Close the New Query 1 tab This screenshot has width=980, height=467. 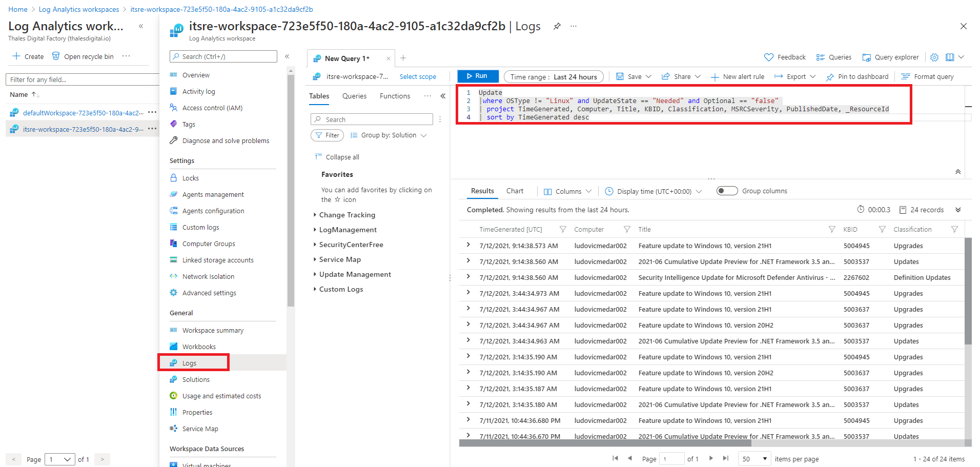(x=388, y=58)
